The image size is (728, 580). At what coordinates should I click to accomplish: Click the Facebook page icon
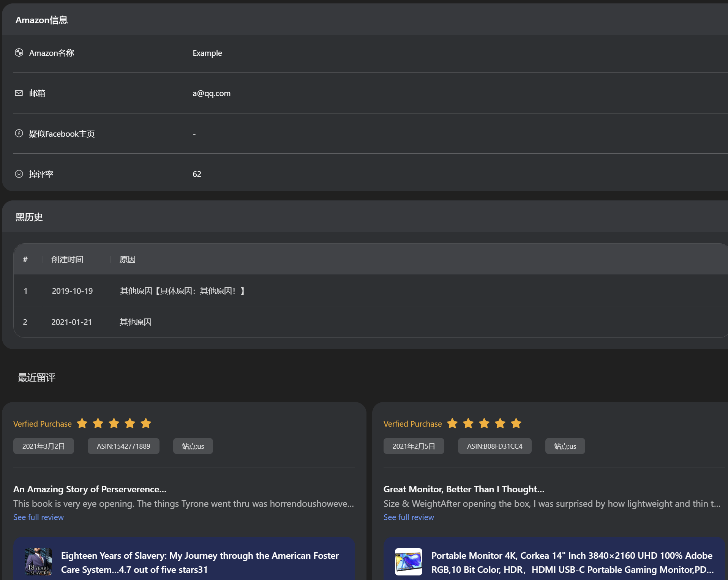pyautogui.click(x=19, y=134)
